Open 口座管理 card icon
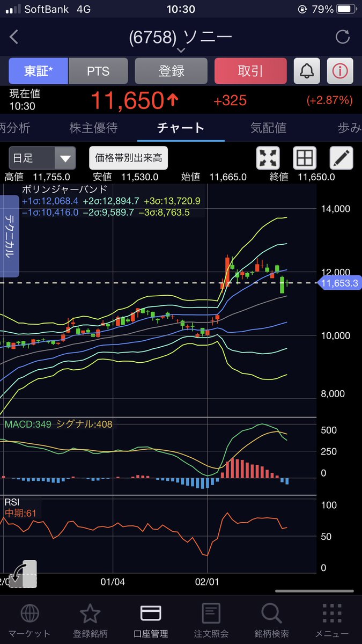The width and height of the screenshot is (362, 644). [151, 613]
